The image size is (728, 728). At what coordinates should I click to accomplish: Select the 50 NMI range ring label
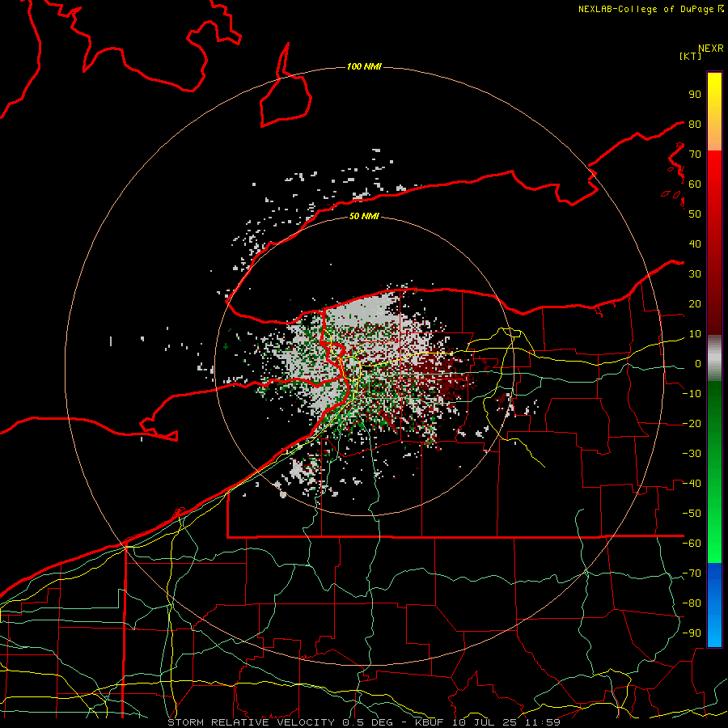tap(364, 216)
